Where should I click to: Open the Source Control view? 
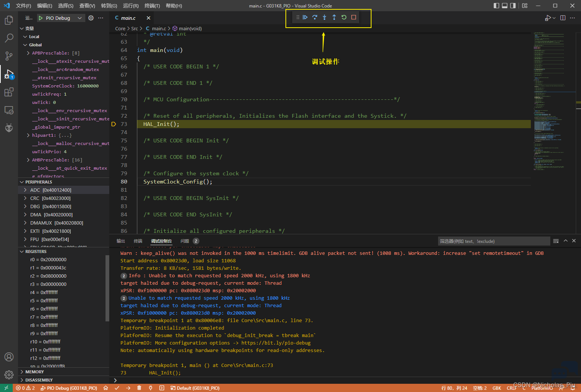(9, 56)
